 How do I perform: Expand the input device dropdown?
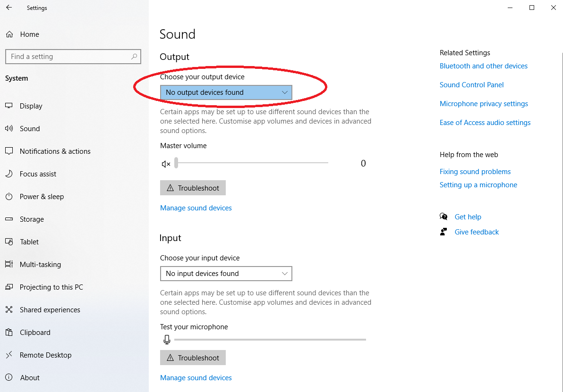[226, 274]
